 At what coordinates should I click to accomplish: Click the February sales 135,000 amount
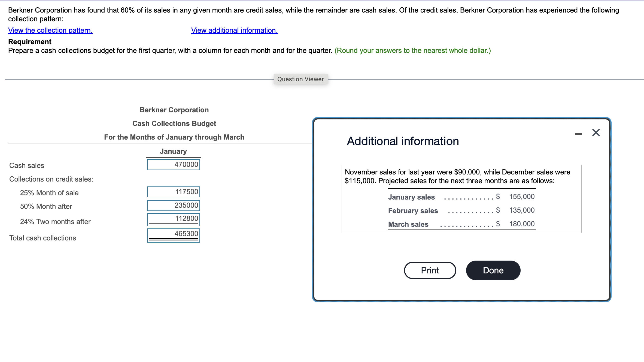(522, 210)
